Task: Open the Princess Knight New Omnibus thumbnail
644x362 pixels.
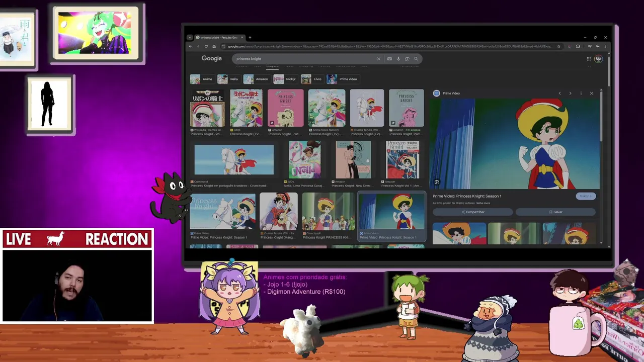Action: point(353,160)
